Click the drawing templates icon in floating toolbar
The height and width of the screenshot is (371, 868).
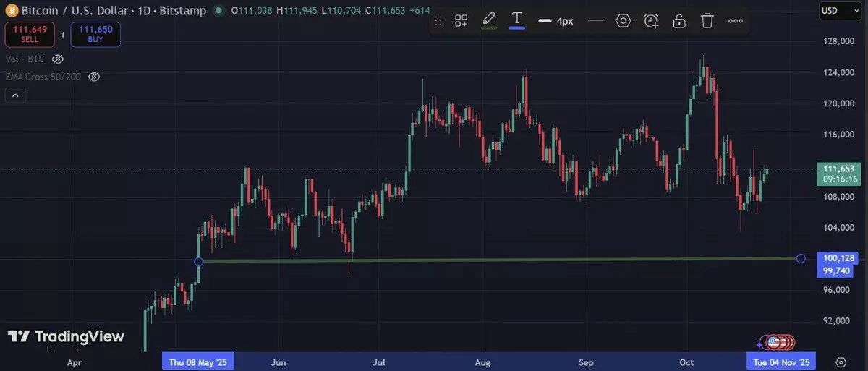click(x=461, y=21)
